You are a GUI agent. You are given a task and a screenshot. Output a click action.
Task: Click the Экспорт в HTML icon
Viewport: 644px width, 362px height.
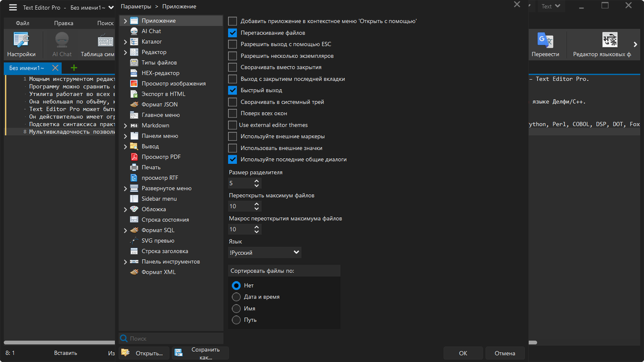pyautogui.click(x=134, y=94)
